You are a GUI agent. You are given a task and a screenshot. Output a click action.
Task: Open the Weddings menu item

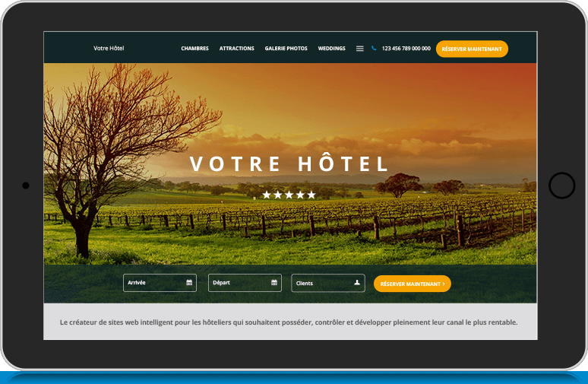[x=331, y=49]
